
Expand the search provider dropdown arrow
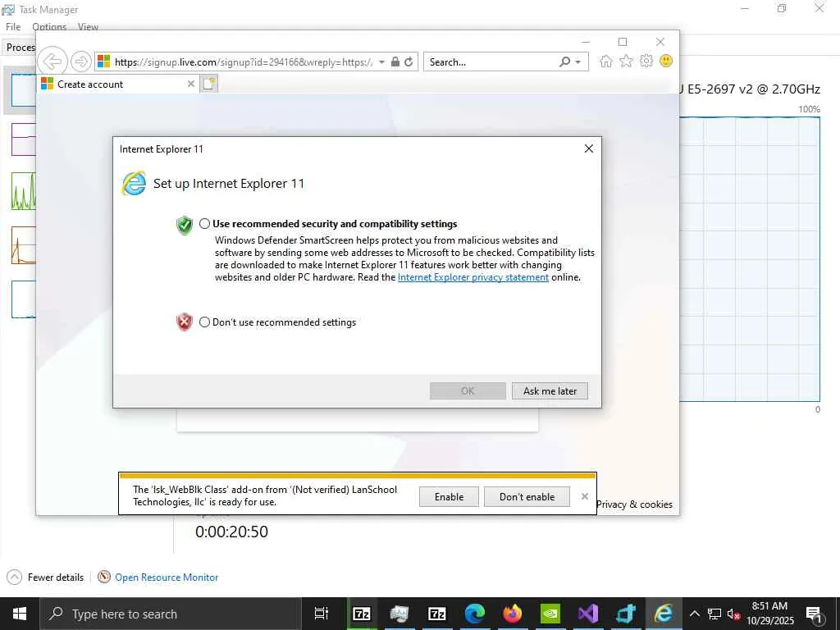578,62
